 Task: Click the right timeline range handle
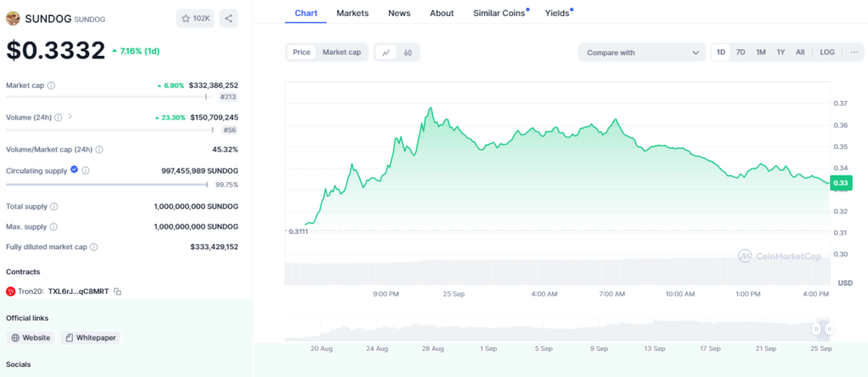tap(829, 329)
